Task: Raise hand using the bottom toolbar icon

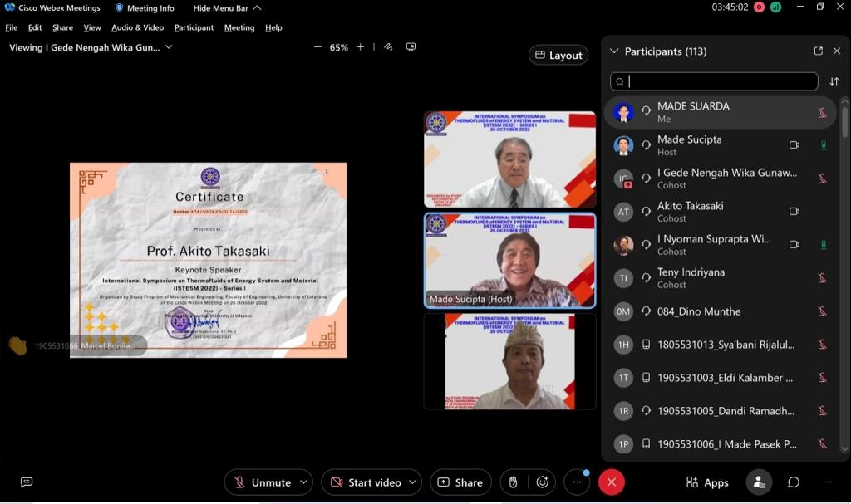Action: click(514, 482)
